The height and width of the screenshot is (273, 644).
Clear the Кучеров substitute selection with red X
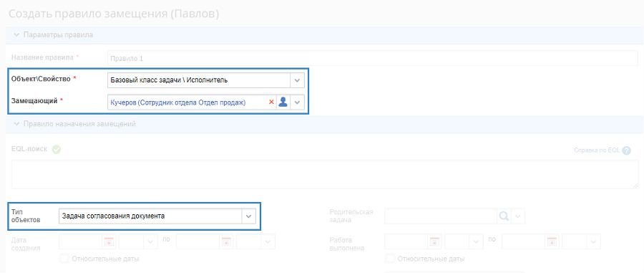(x=271, y=102)
